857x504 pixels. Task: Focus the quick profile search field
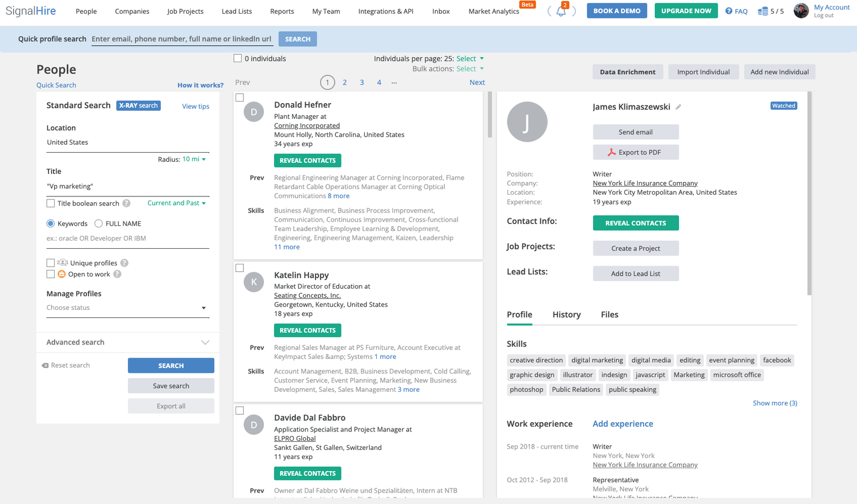tap(182, 39)
